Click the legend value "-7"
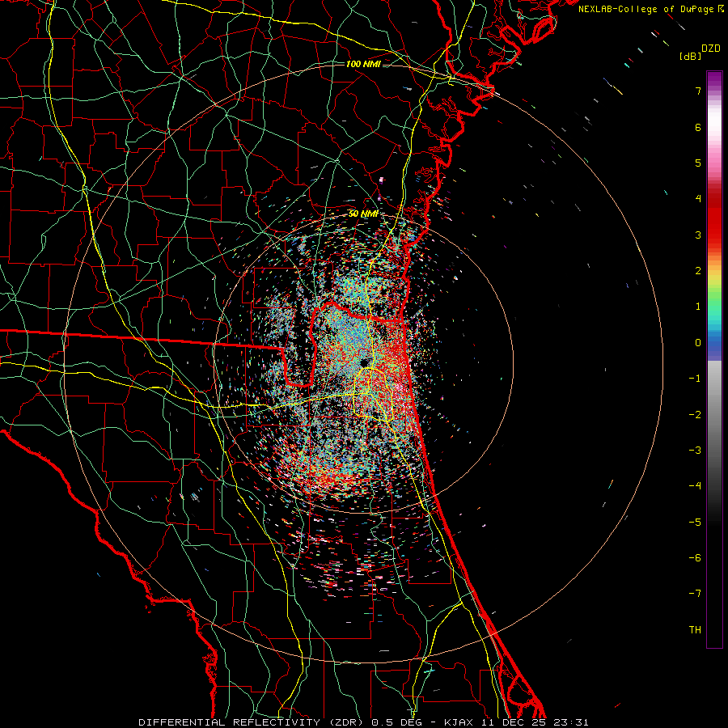Viewport: 728px width, 728px height. coord(695,594)
